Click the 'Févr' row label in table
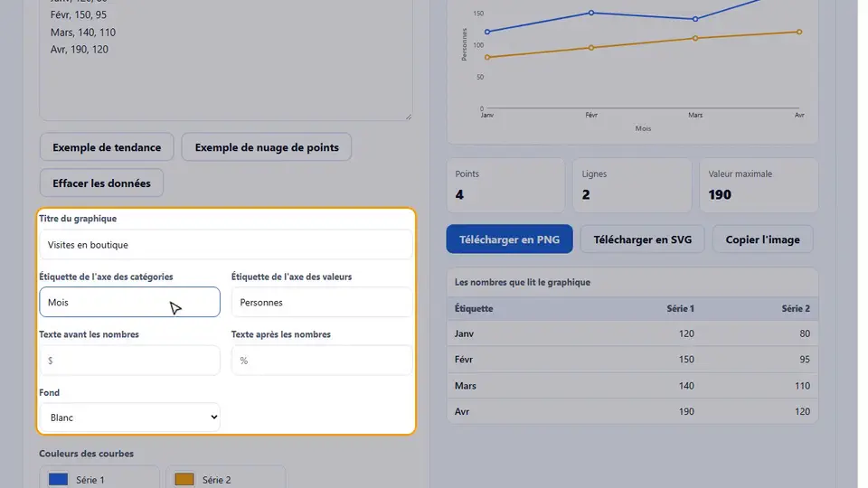 click(x=463, y=360)
